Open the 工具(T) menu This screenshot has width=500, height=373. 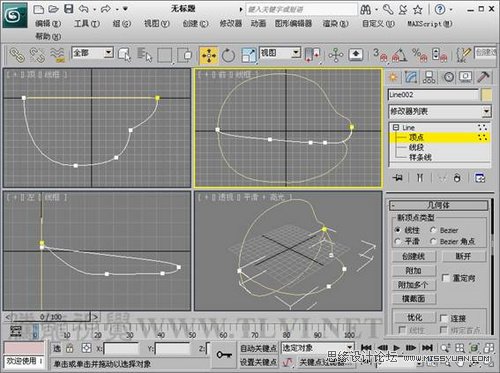(x=87, y=23)
